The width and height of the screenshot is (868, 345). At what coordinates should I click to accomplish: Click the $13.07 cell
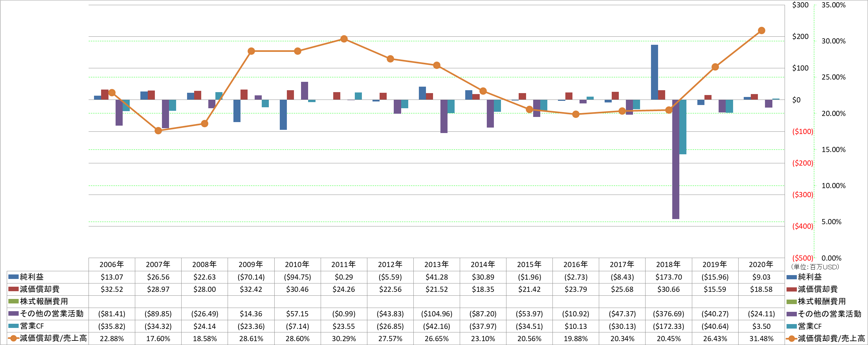click(111, 277)
